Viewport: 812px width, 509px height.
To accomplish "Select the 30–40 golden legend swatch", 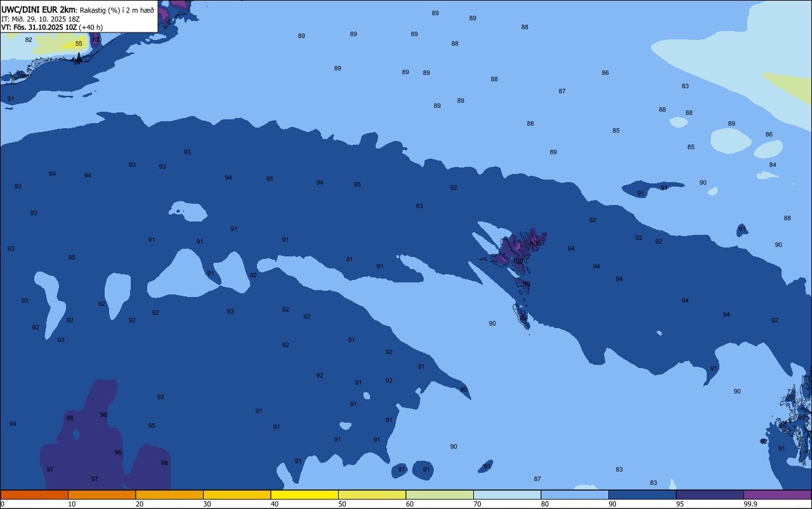I will tap(237, 494).
